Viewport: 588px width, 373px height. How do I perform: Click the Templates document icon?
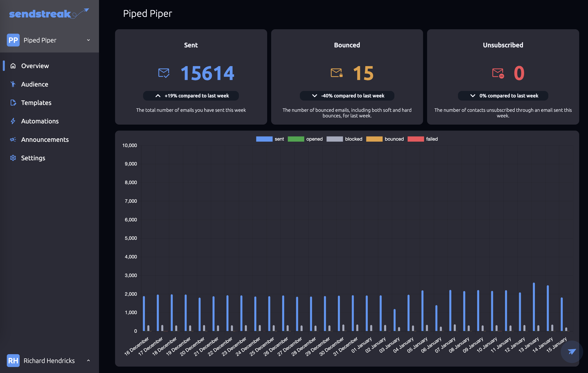(x=13, y=103)
